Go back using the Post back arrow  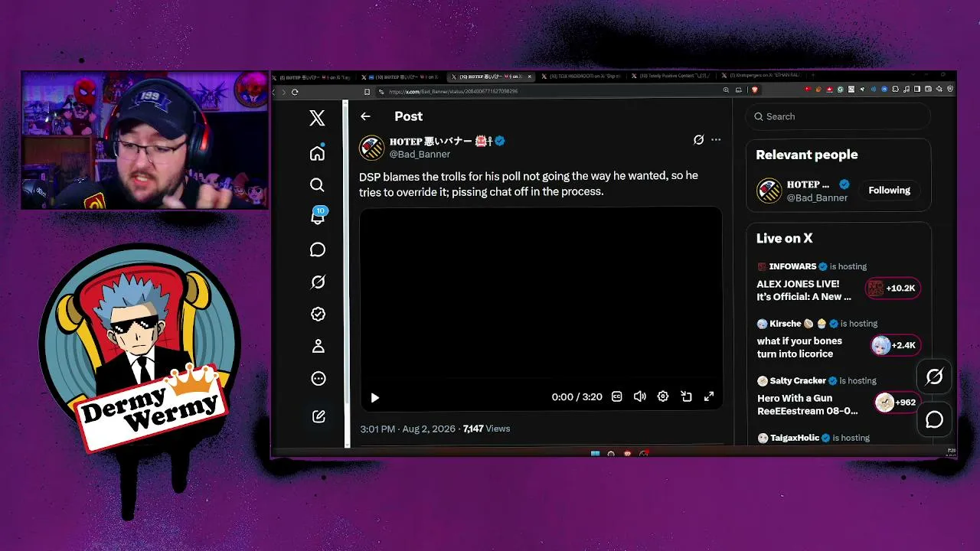365,116
